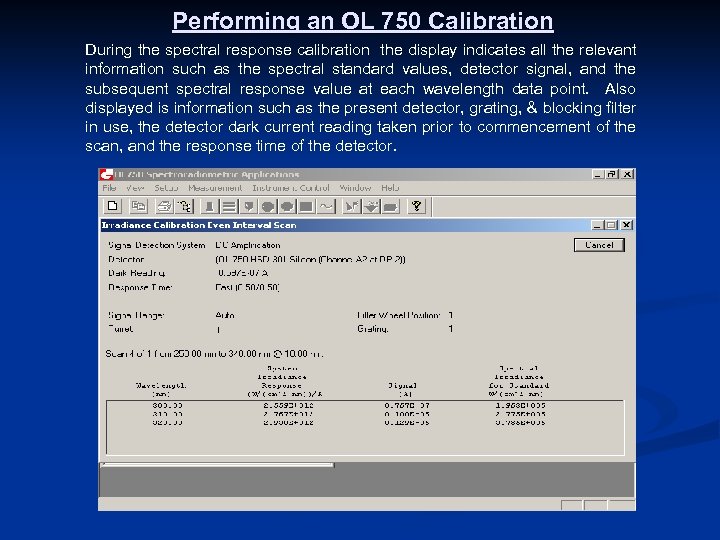Restore the main OL 750 application window

612,174
